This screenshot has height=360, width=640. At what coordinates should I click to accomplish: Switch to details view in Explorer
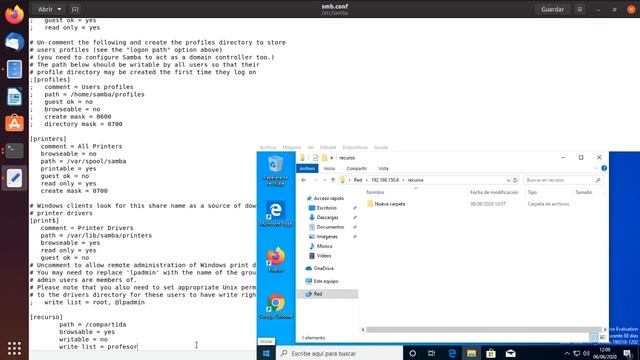(594, 338)
